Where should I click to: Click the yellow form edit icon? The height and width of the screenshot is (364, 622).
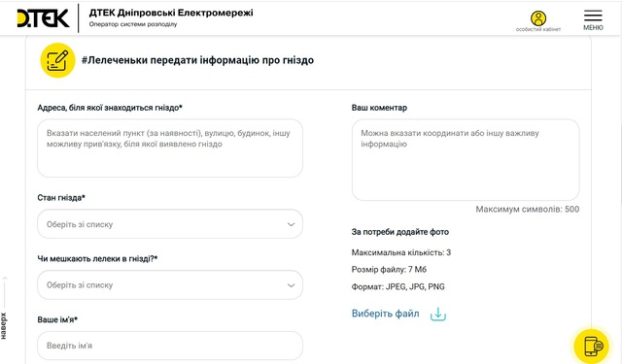coord(57,60)
